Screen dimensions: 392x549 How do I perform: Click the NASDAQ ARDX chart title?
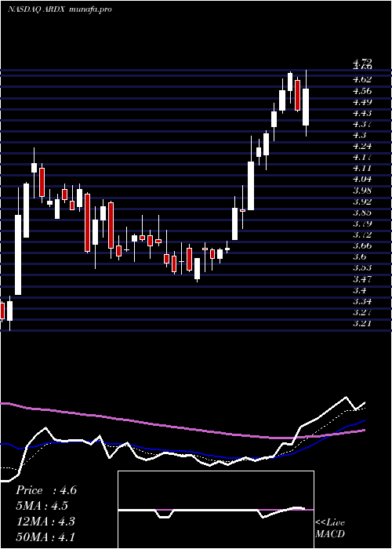point(60,9)
